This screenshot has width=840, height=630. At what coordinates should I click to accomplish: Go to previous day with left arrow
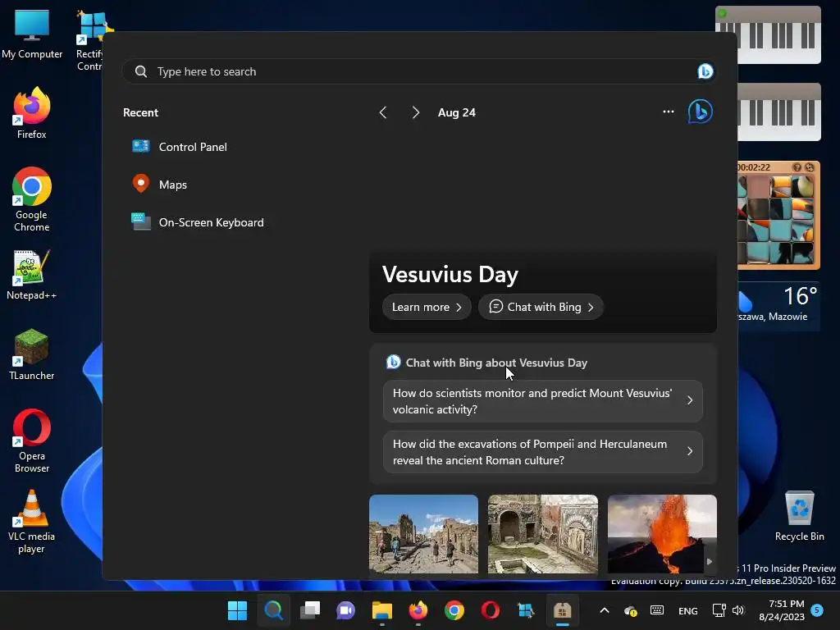coord(383,112)
